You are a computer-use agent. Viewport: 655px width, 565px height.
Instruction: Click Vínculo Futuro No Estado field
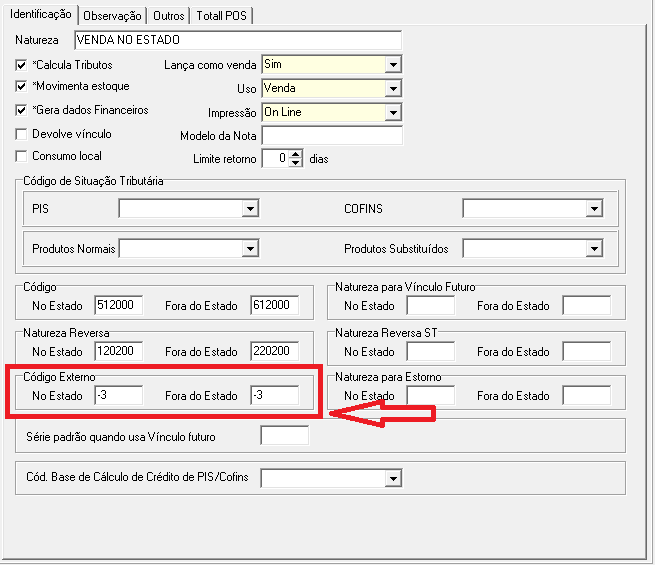point(431,305)
